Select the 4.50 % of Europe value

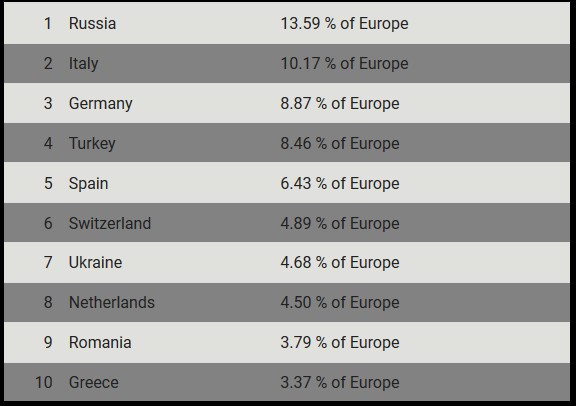[x=340, y=302]
